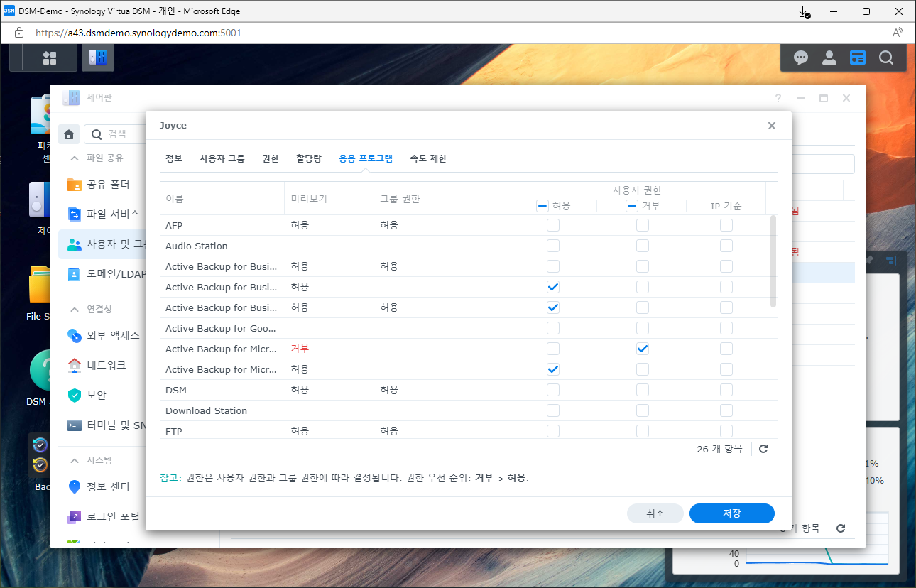Switch to the 권한 tab
Viewport: 916px width, 588px height.
pos(271,159)
